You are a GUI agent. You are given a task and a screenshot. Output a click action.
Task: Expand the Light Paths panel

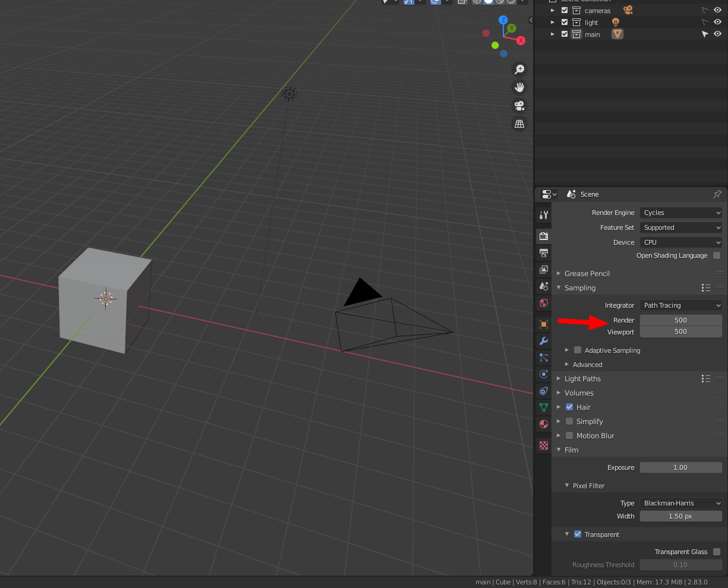coord(559,378)
